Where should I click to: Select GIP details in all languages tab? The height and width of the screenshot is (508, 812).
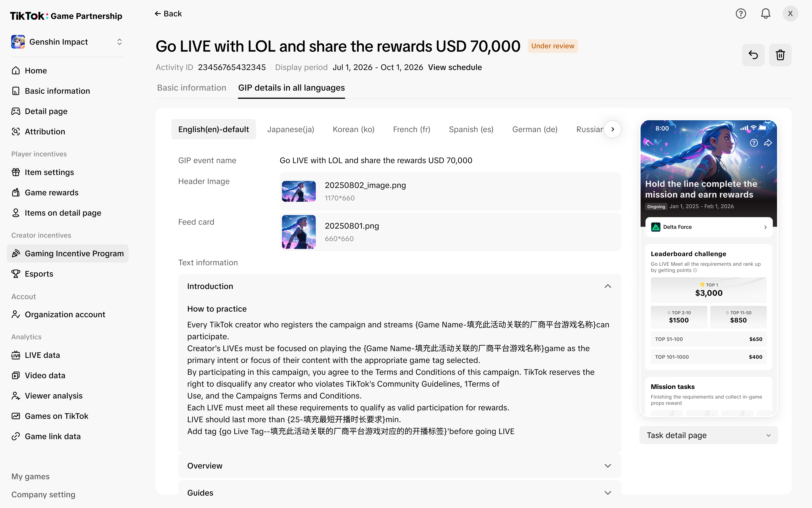tap(291, 88)
